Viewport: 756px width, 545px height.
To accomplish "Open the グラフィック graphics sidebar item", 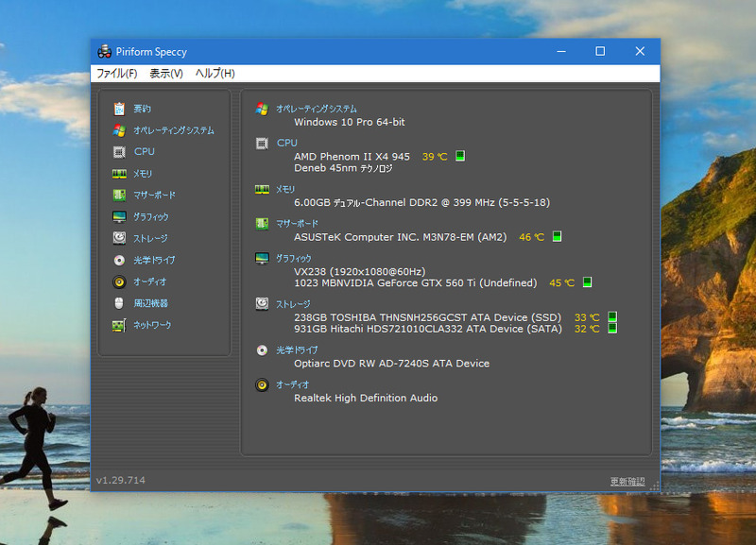I will (x=151, y=217).
